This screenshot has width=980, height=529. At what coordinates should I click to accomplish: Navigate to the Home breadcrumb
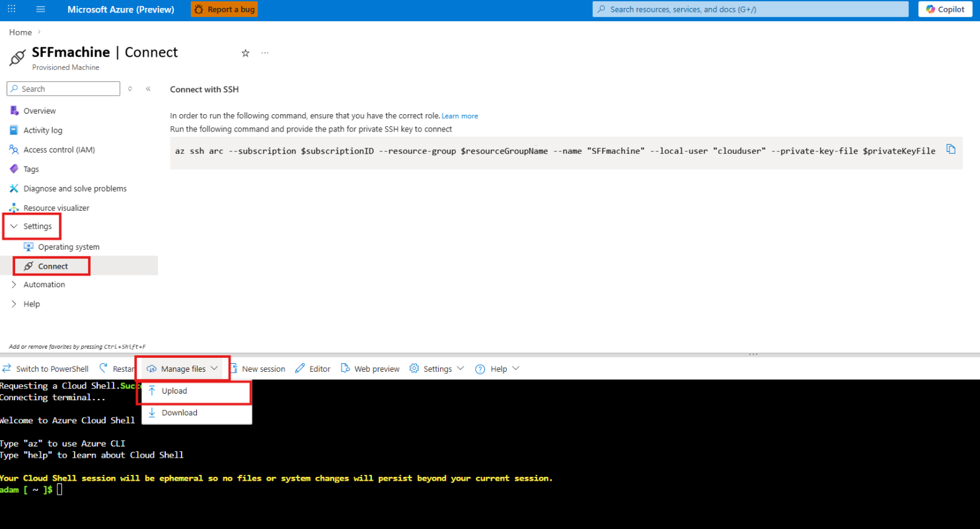[20, 32]
